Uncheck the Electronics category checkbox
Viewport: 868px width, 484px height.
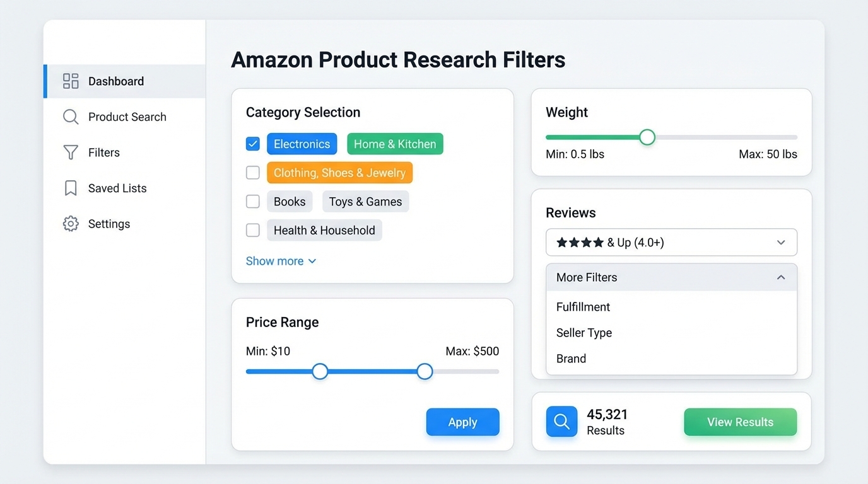click(x=252, y=144)
